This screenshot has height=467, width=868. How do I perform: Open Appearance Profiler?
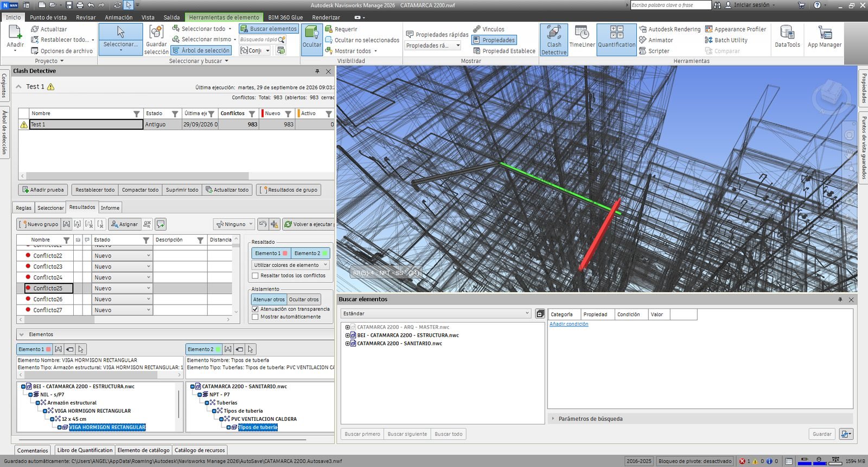click(736, 29)
